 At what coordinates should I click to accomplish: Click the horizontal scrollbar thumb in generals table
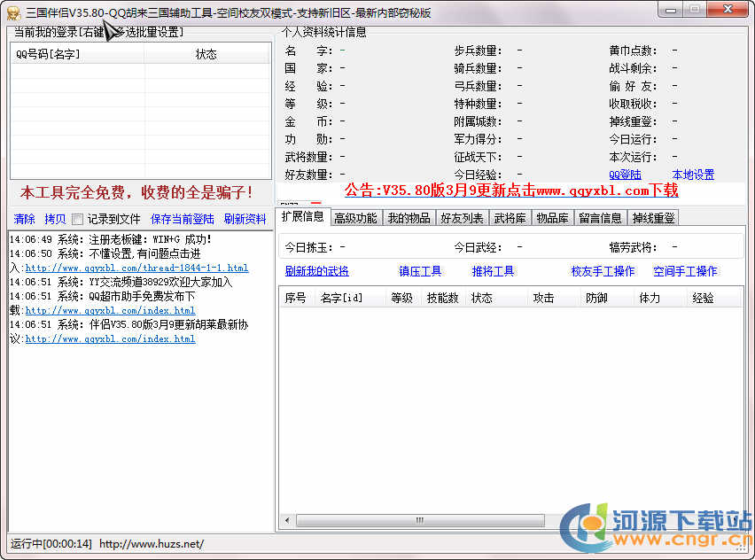[420, 520]
